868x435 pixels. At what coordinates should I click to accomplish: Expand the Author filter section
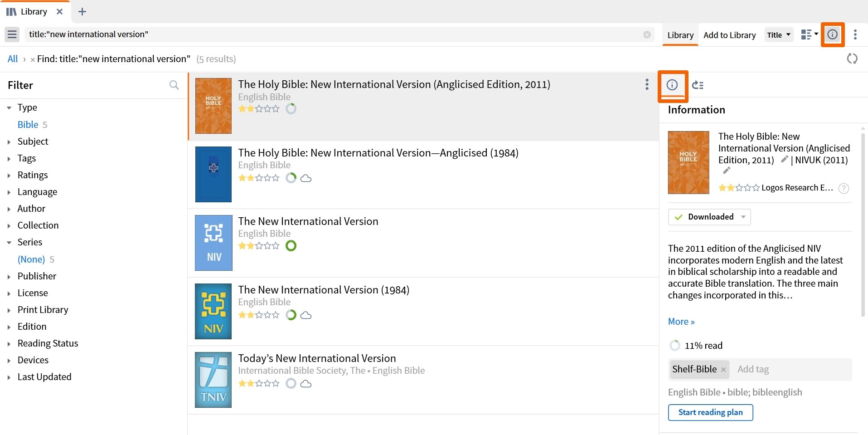[x=9, y=209]
